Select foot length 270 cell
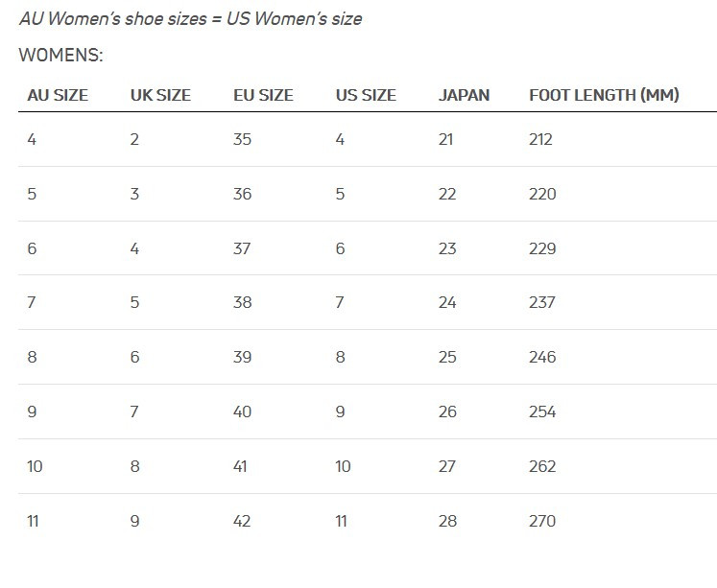The width and height of the screenshot is (717, 588). 542,521
